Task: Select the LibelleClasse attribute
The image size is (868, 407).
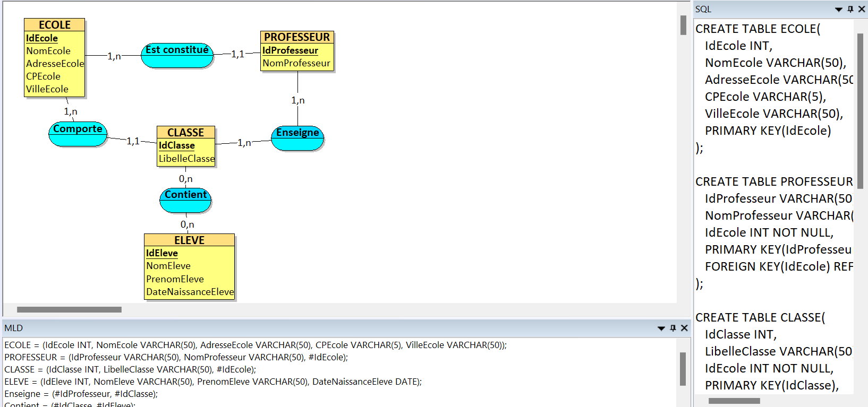Action: click(187, 158)
